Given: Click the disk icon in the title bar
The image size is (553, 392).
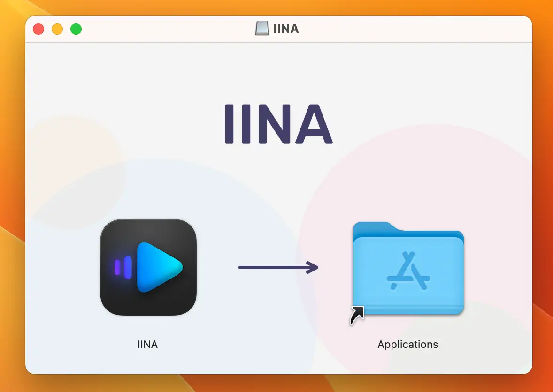Looking at the screenshot, I should tap(261, 29).
